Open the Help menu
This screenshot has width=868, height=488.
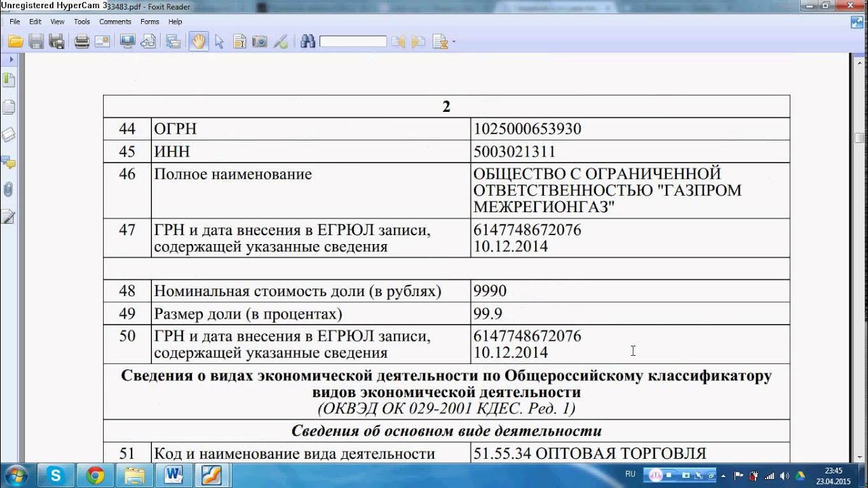point(176,22)
